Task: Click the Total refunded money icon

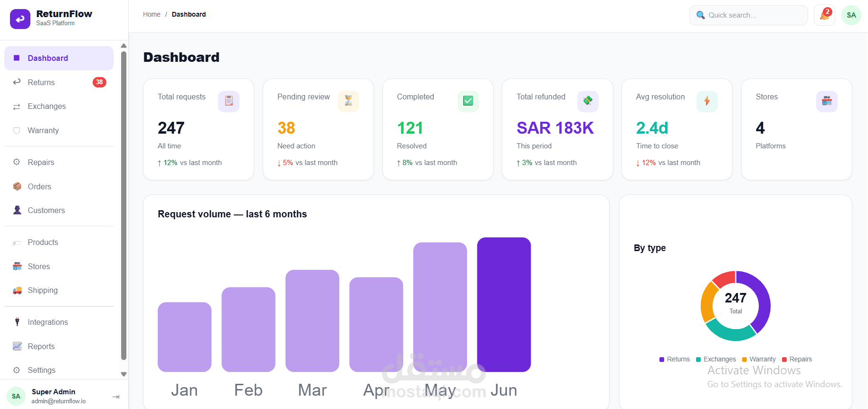Action: coord(588,101)
